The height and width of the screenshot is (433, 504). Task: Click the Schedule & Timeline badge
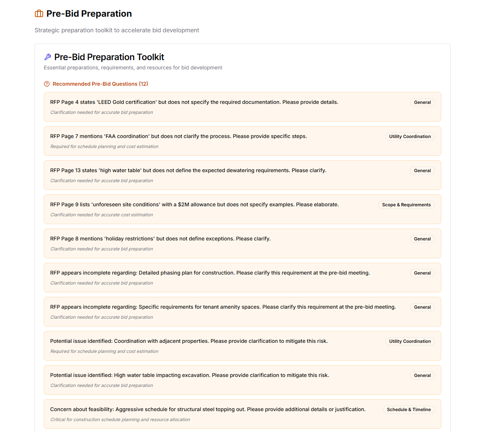click(x=409, y=410)
